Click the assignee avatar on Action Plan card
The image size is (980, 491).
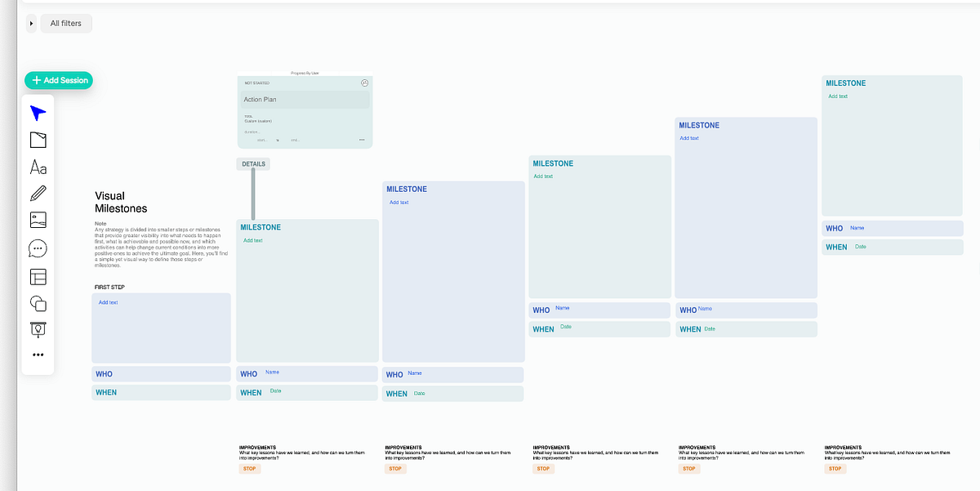coord(364,83)
